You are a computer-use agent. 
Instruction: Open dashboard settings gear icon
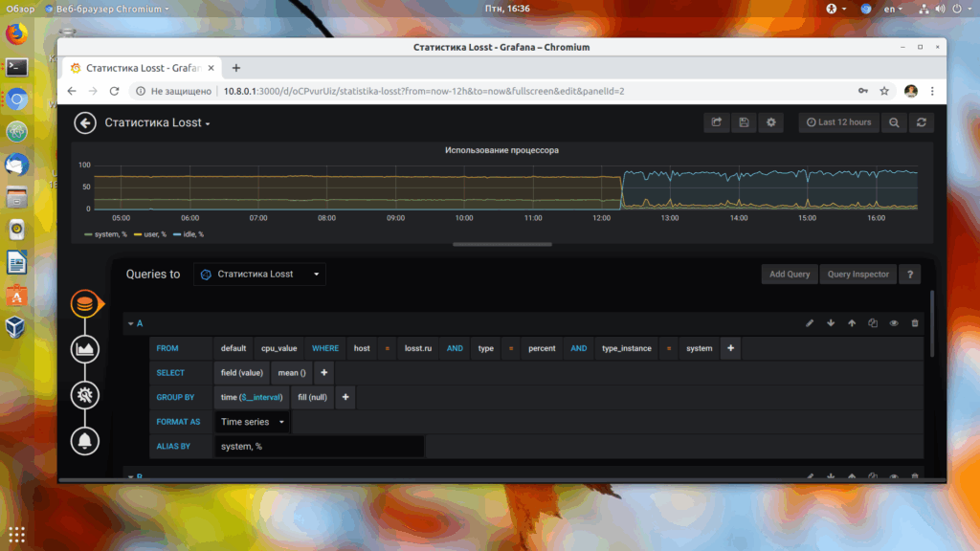[771, 122]
